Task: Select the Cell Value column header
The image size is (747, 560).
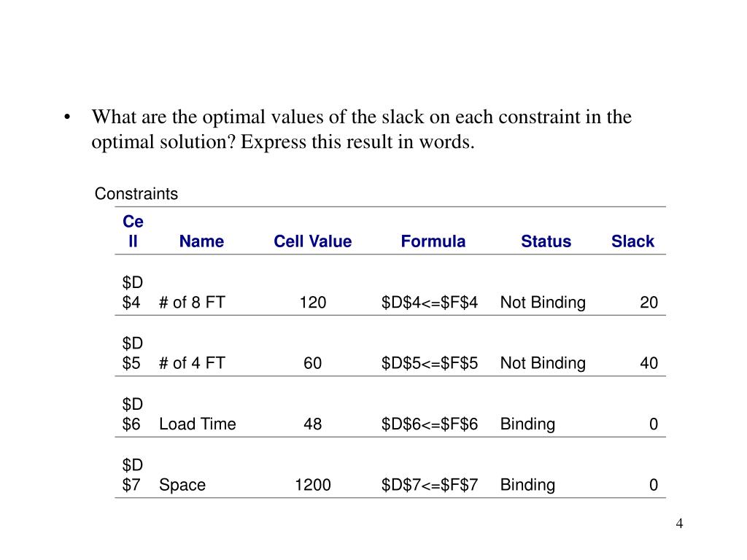Action: tap(312, 241)
